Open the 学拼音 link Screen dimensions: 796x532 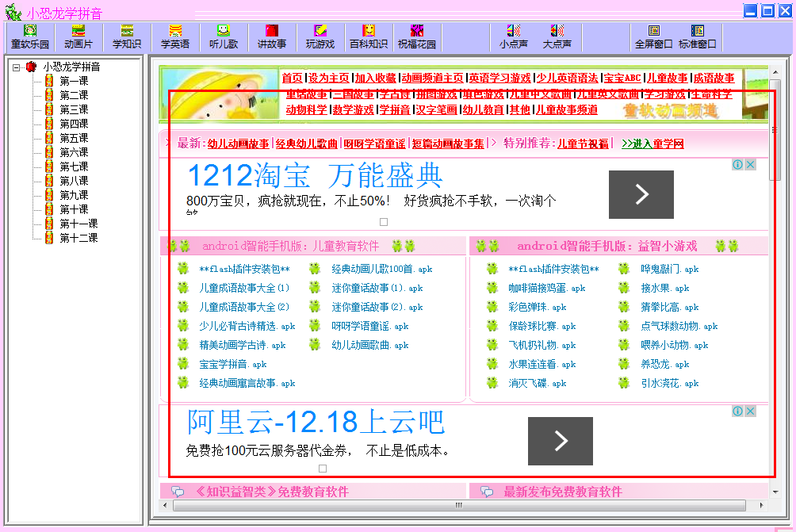coord(395,109)
